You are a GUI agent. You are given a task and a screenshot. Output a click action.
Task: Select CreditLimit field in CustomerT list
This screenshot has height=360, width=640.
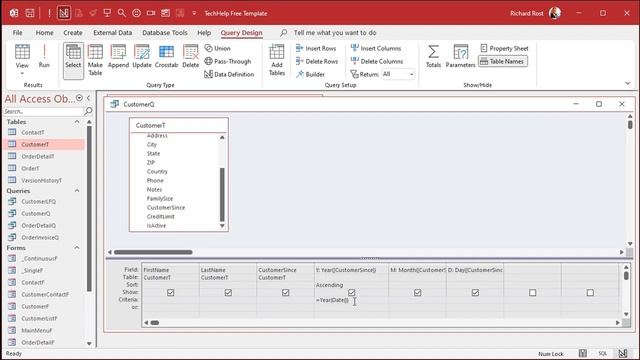(161, 216)
